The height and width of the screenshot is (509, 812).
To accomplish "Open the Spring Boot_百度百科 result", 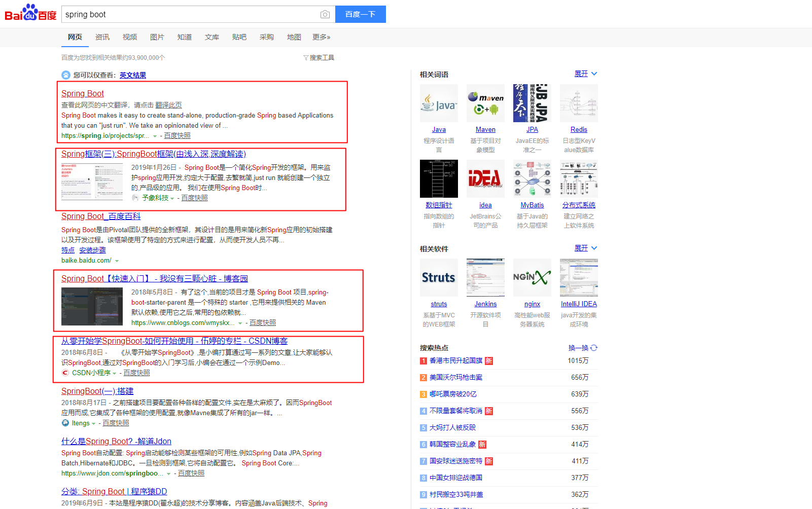I will pos(101,216).
